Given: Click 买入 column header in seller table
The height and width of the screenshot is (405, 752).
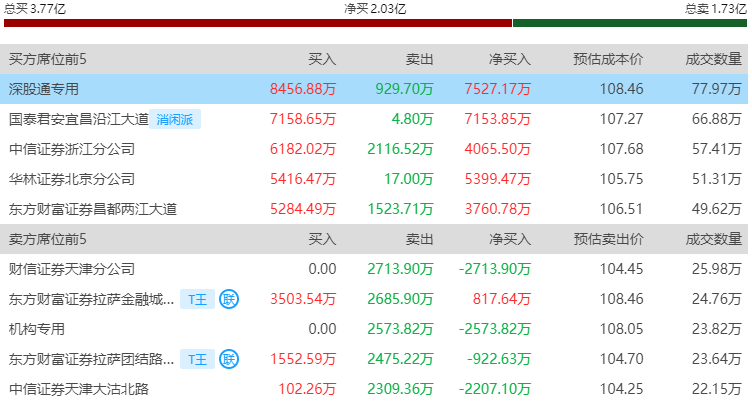Looking at the screenshot, I should 322,239.
